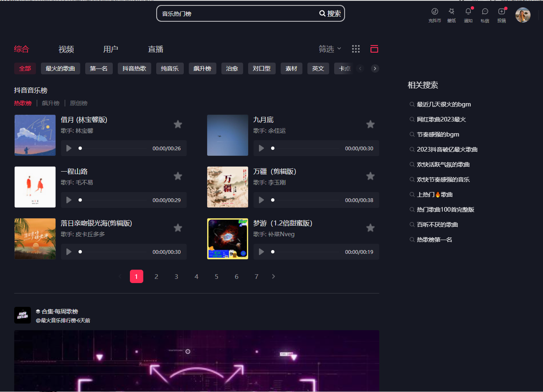Select the 素材 category chip
This screenshot has height=392, width=543.
[x=292, y=68]
